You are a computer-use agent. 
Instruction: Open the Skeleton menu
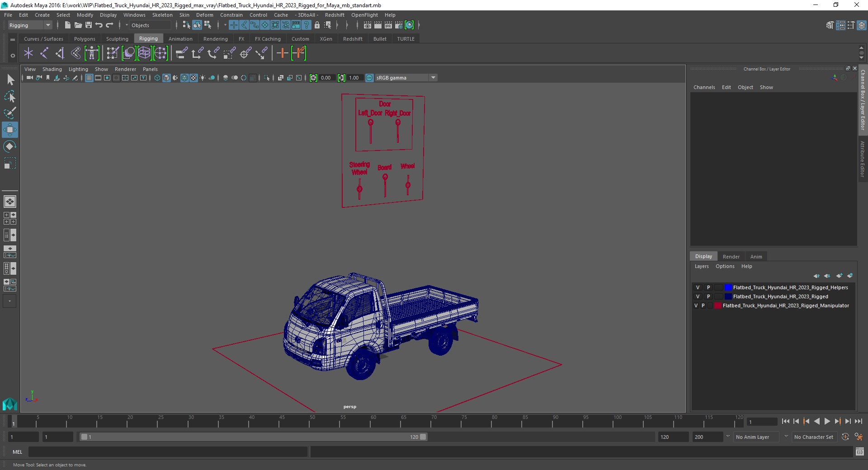[x=162, y=15]
